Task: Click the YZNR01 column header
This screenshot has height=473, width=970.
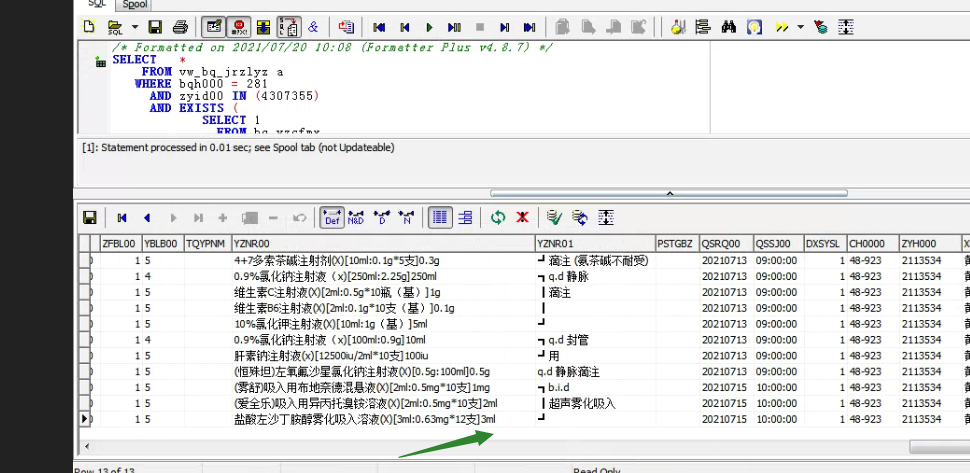Action: click(595, 244)
